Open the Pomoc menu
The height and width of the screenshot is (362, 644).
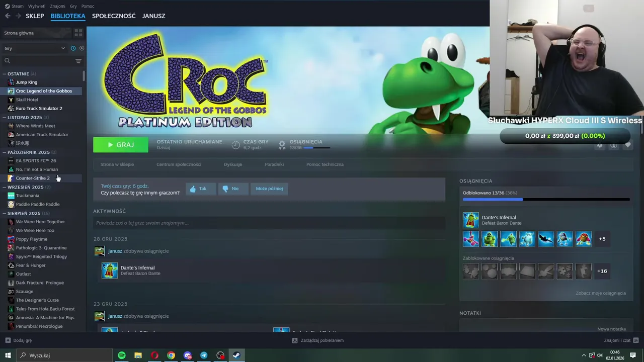point(88,6)
